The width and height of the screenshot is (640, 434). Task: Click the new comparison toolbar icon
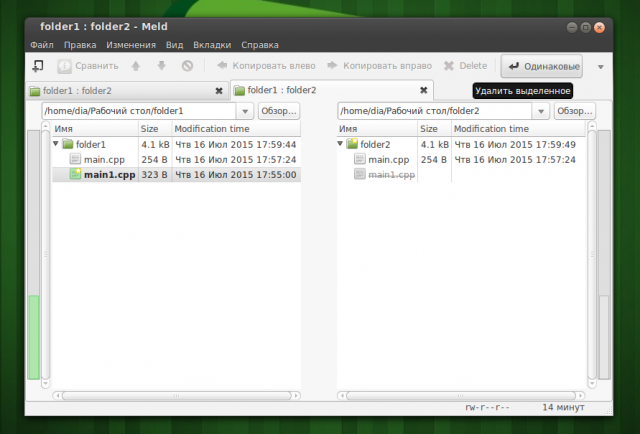pos(38,66)
